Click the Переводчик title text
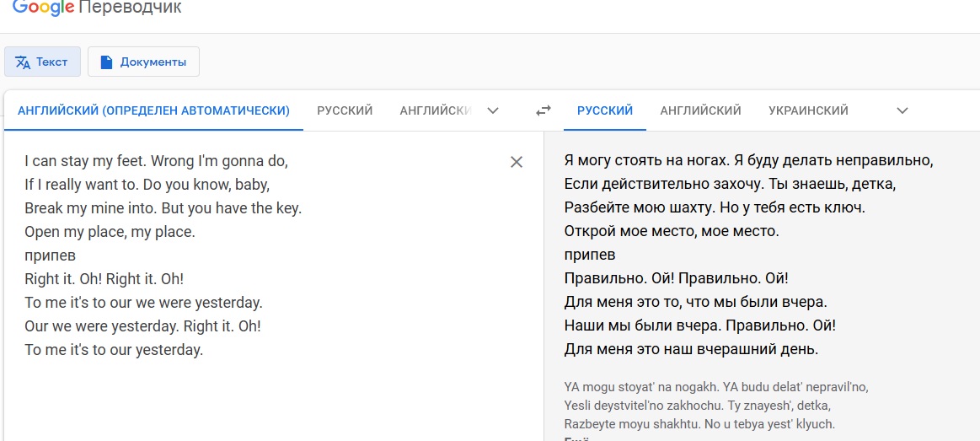 coord(129,8)
